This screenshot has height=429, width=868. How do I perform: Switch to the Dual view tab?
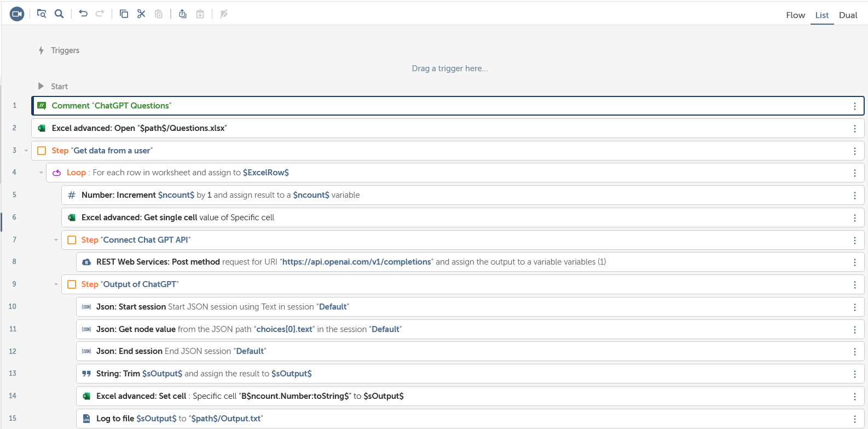[x=848, y=15]
